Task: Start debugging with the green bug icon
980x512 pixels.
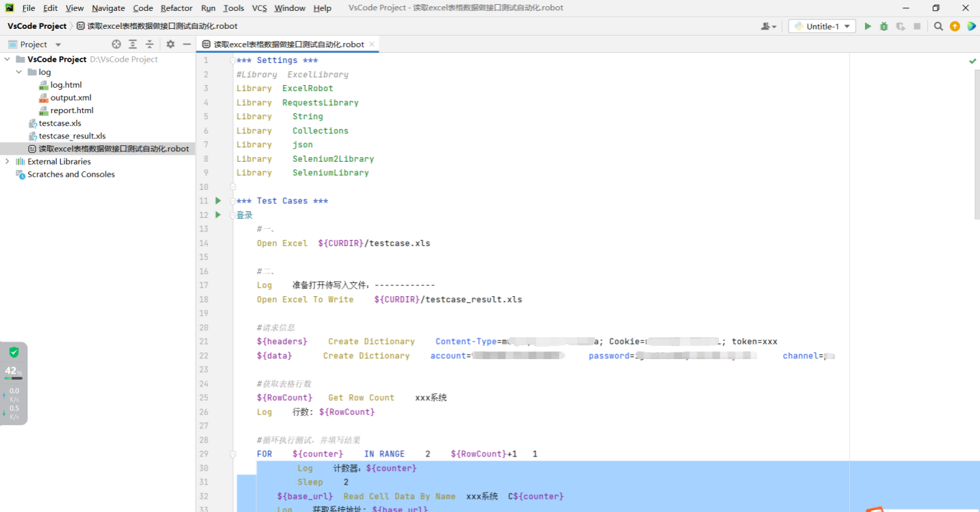Action: [x=884, y=26]
